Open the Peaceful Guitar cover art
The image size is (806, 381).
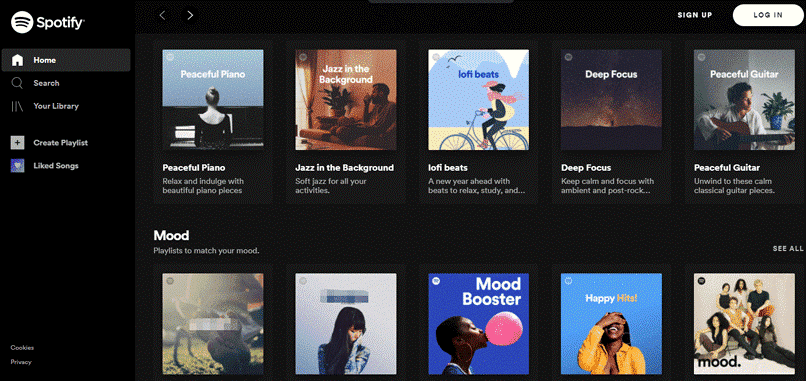(744, 100)
